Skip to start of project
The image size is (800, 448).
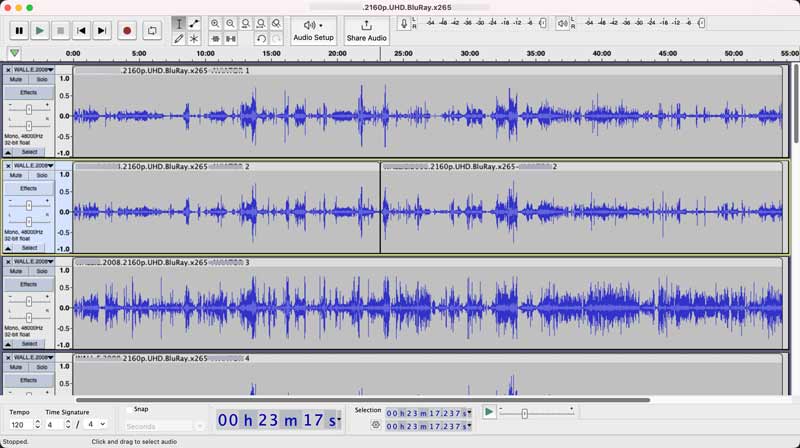coord(81,31)
